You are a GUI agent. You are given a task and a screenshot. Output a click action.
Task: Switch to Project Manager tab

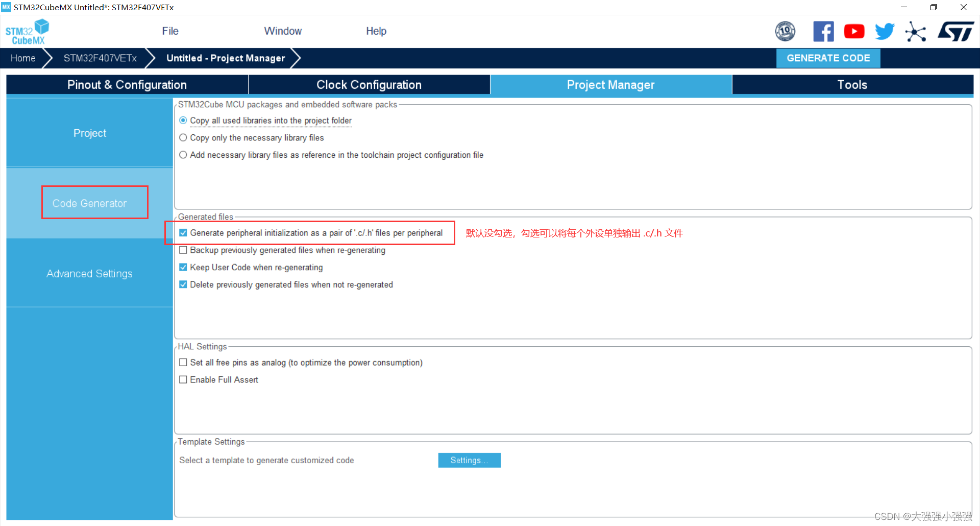click(611, 85)
